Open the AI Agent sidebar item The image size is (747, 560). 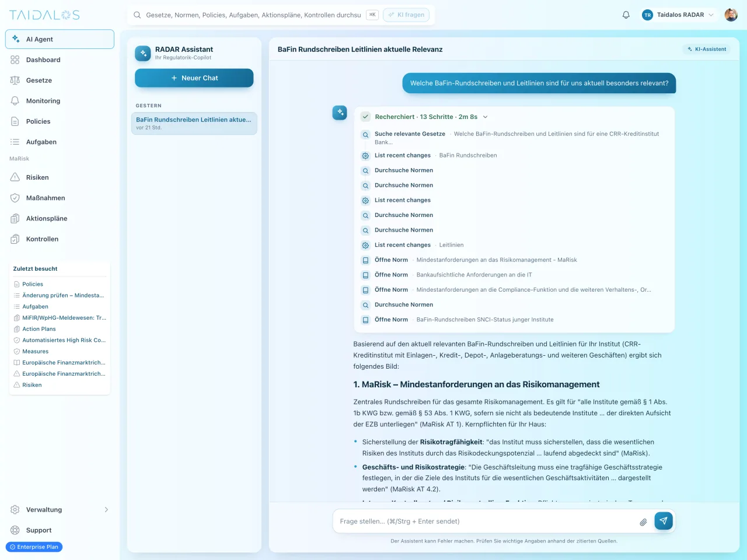coord(60,39)
